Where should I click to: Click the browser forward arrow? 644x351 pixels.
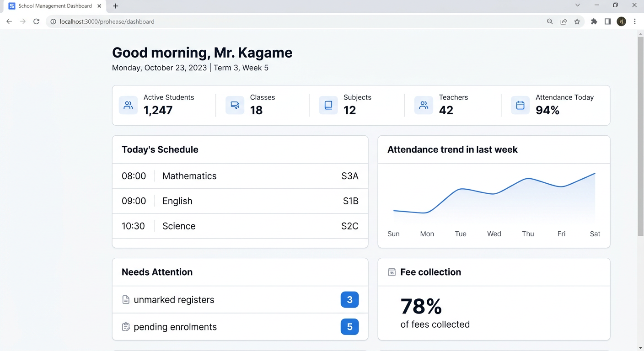(x=23, y=21)
